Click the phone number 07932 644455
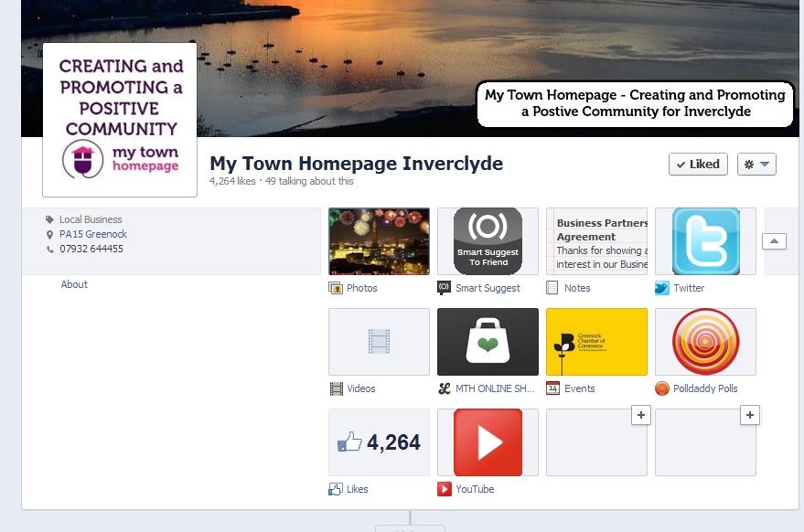804x532 pixels. pyautogui.click(x=91, y=249)
